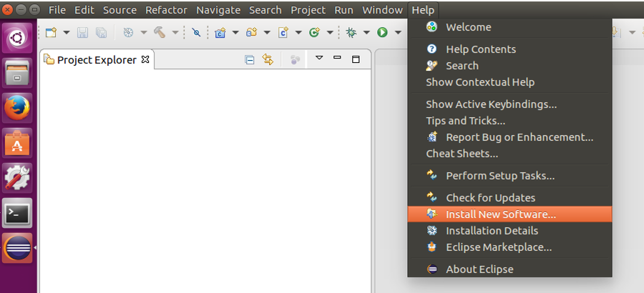Click the New wizard toolbar icon
Screen dimensions: 644x293
click(51, 32)
